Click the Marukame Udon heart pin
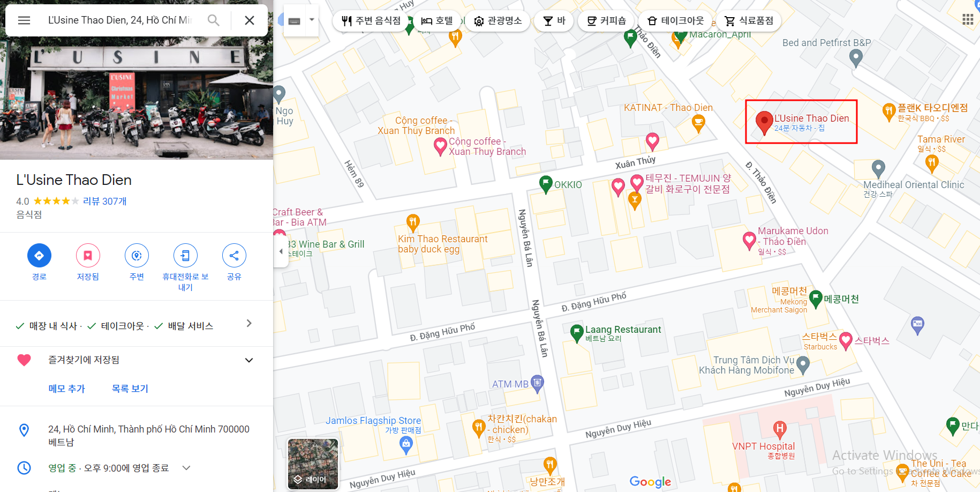Screen dimensions: 980x492 749,241
